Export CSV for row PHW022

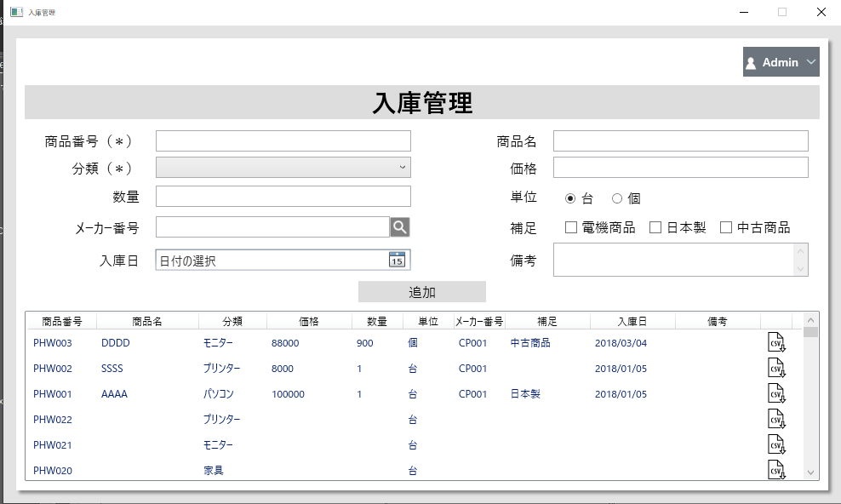point(776,419)
